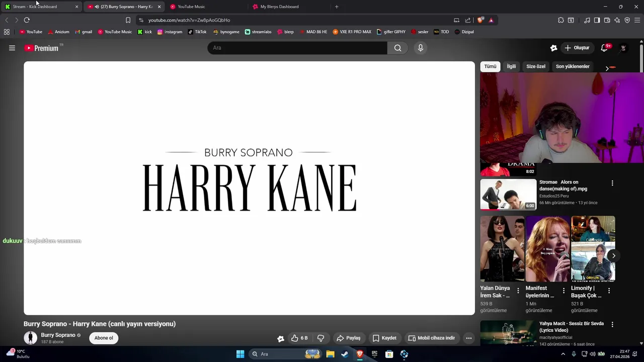The width and height of the screenshot is (644, 362).
Task: Open File Explorer from taskbar
Action: [x=330, y=354]
